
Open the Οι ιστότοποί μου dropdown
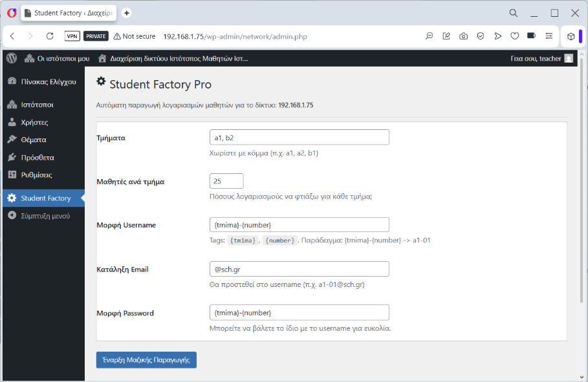click(57, 58)
